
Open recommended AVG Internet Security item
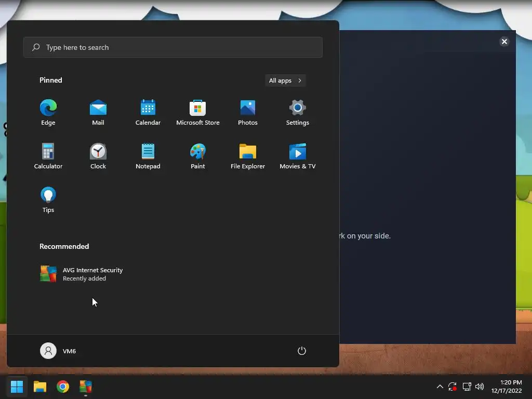coord(82,274)
